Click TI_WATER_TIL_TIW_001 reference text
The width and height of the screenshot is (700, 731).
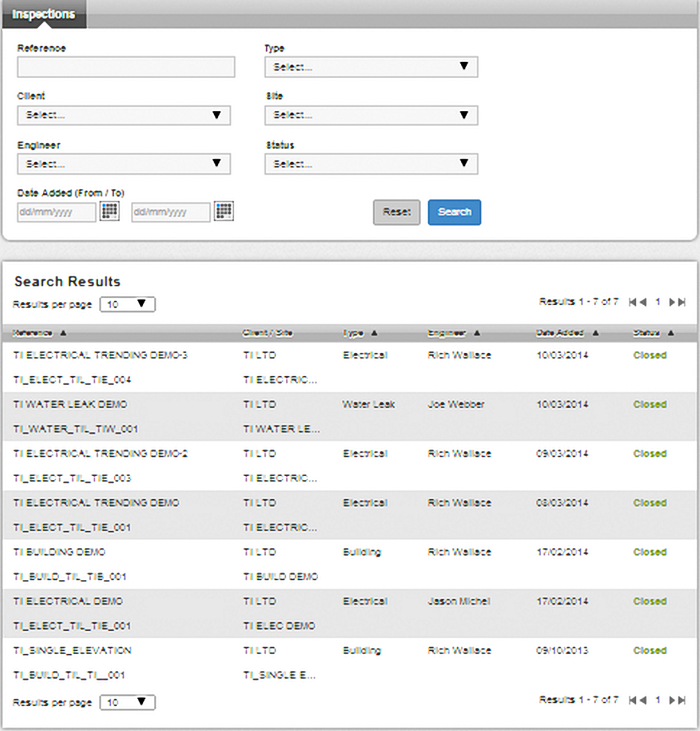click(x=76, y=429)
